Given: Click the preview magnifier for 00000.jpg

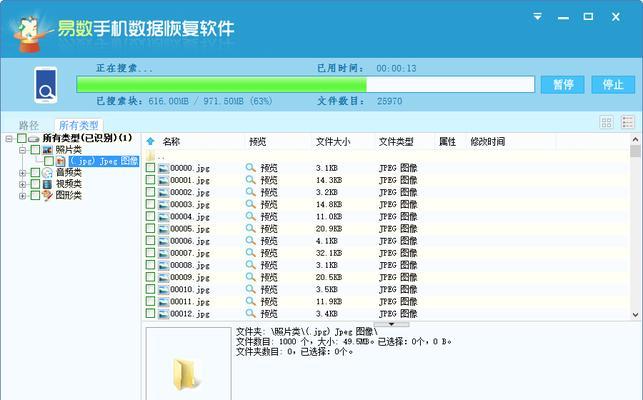Looking at the screenshot, I should tap(251, 167).
